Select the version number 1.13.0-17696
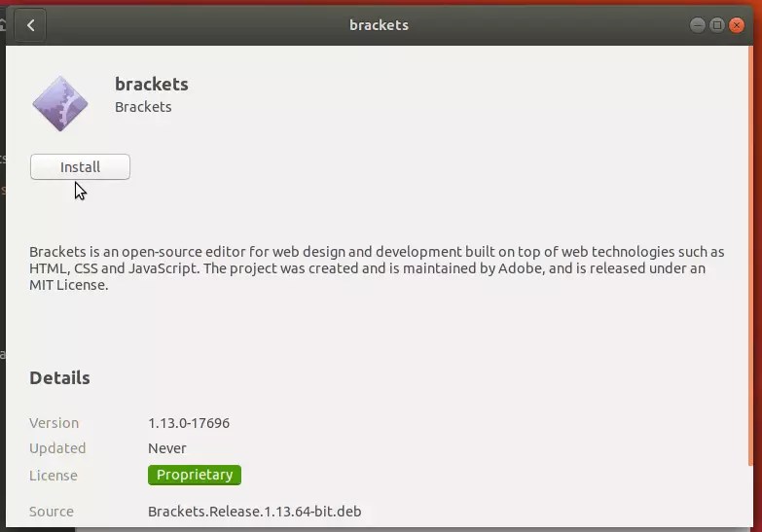This screenshot has height=532, width=762. [x=189, y=423]
